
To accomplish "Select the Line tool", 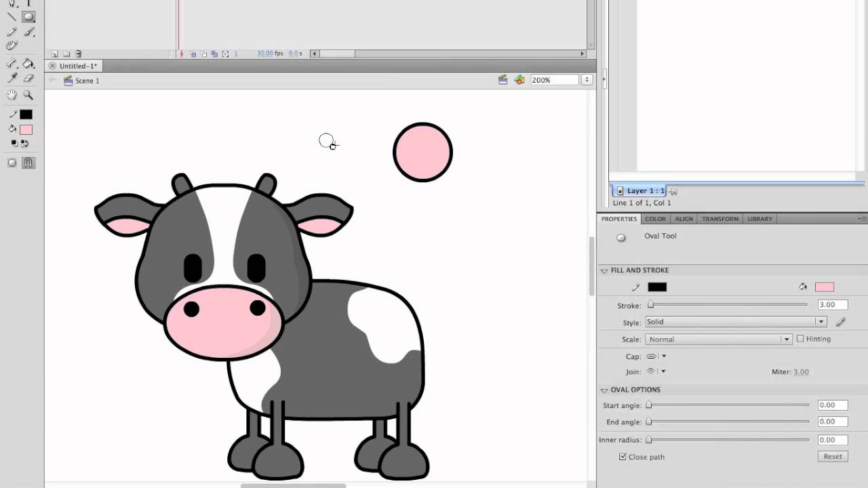I will click(11, 16).
